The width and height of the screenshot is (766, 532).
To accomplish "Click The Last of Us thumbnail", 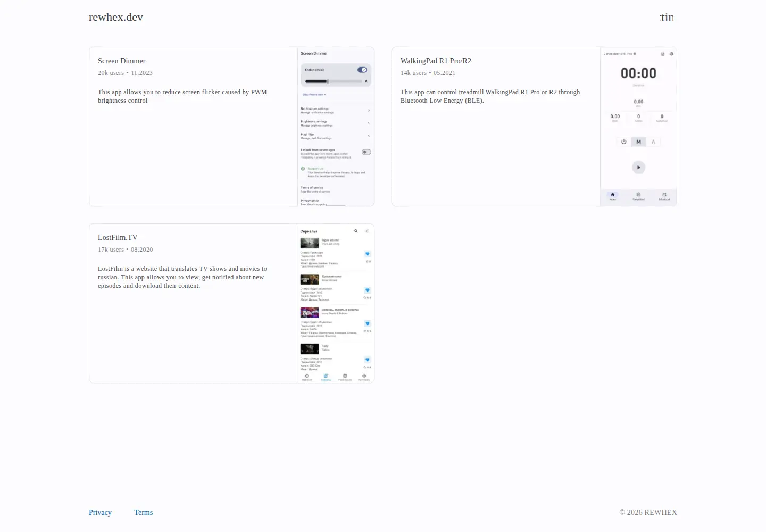I will pos(310,243).
